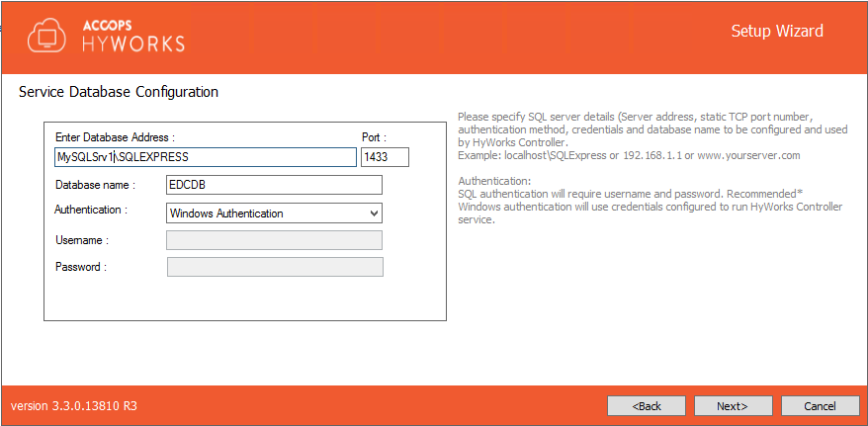Click the Setup Wizard title text
868x426 pixels.
(x=776, y=31)
